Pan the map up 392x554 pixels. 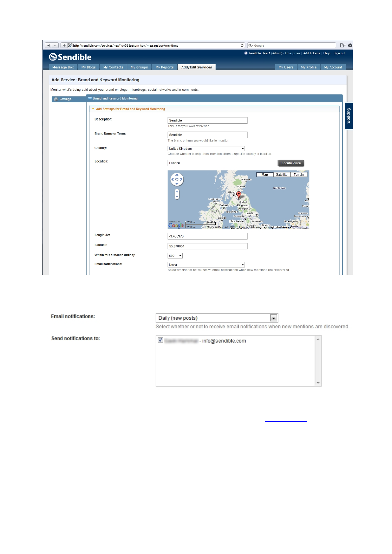click(x=177, y=175)
